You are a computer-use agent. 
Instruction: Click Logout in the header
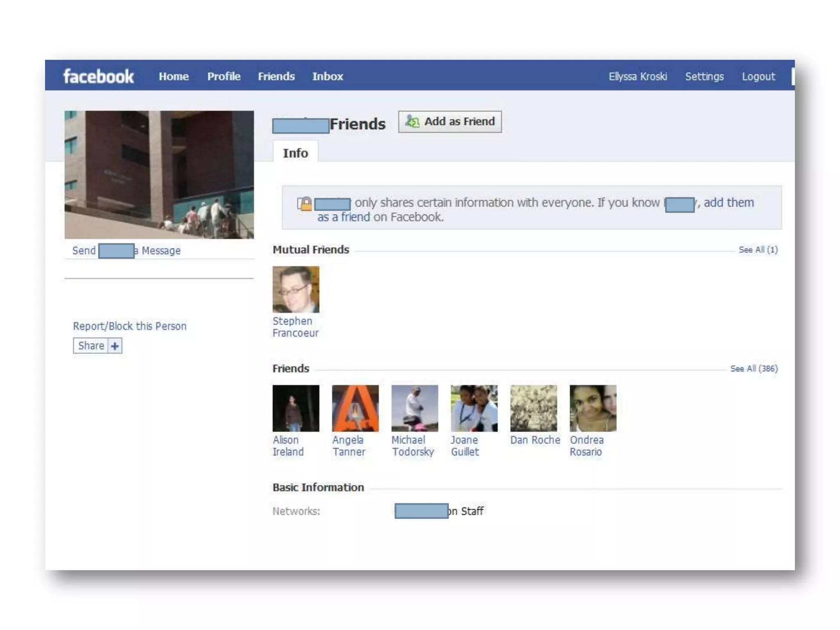(758, 77)
